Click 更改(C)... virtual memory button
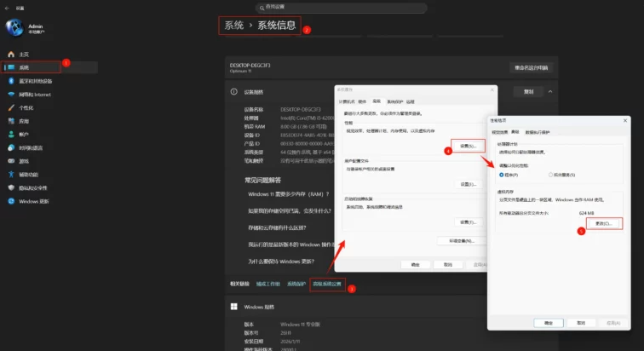The image size is (644, 351). click(604, 223)
